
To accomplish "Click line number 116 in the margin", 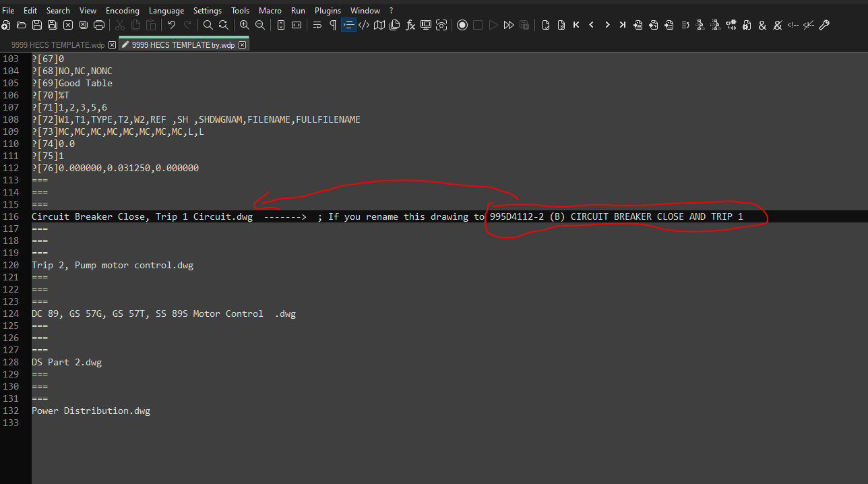I will click(x=11, y=216).
